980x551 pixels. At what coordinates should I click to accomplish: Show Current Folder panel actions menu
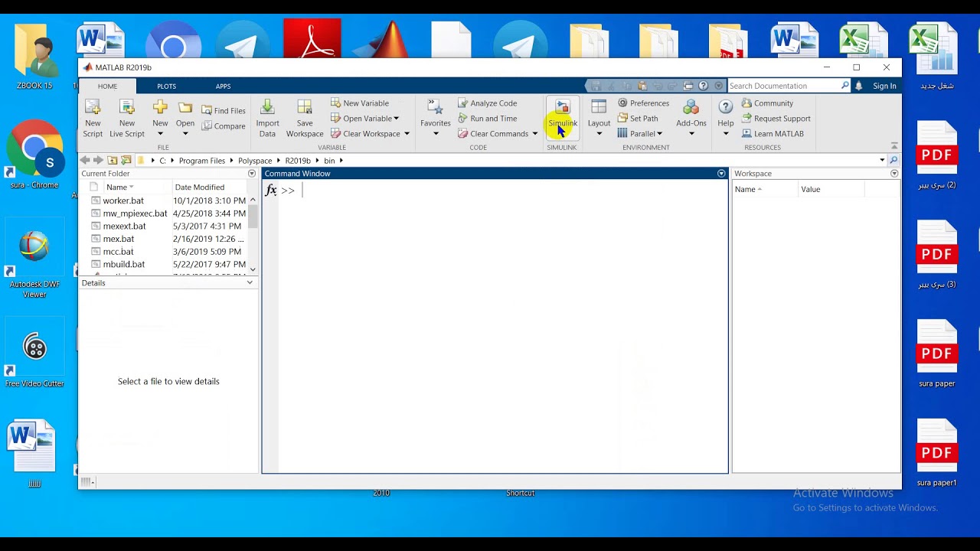(x=251, y=174)
